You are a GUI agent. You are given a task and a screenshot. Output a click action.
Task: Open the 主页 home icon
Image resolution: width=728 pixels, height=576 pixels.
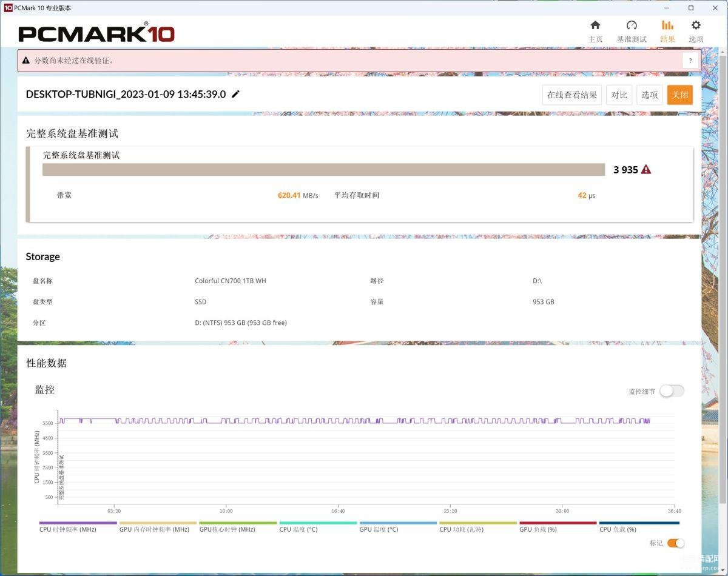click(x=595, y=25)
